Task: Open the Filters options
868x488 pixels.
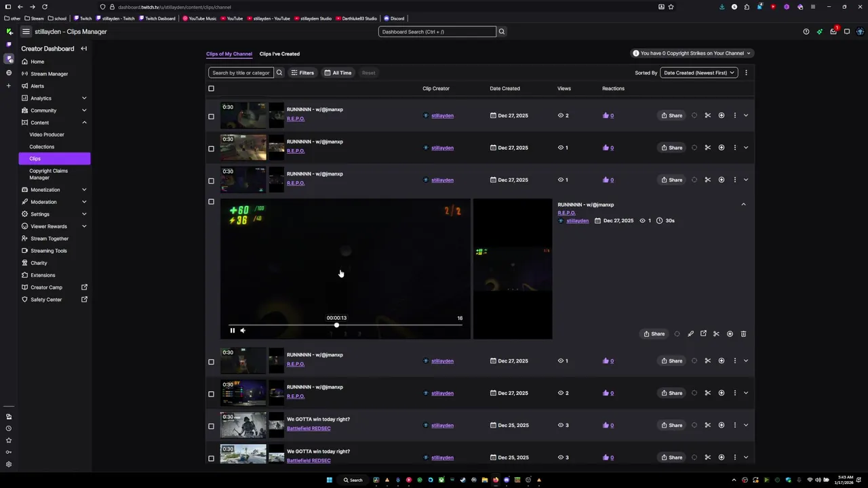Action: point(302,73)
